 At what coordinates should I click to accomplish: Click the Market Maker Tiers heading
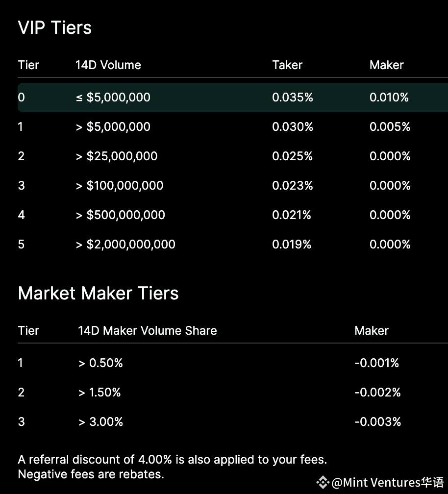(x=99, y=293)
